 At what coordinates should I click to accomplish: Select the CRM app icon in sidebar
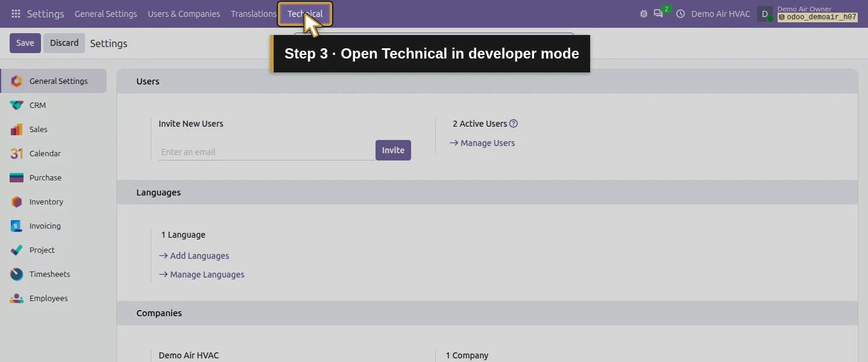click(17, 105)
